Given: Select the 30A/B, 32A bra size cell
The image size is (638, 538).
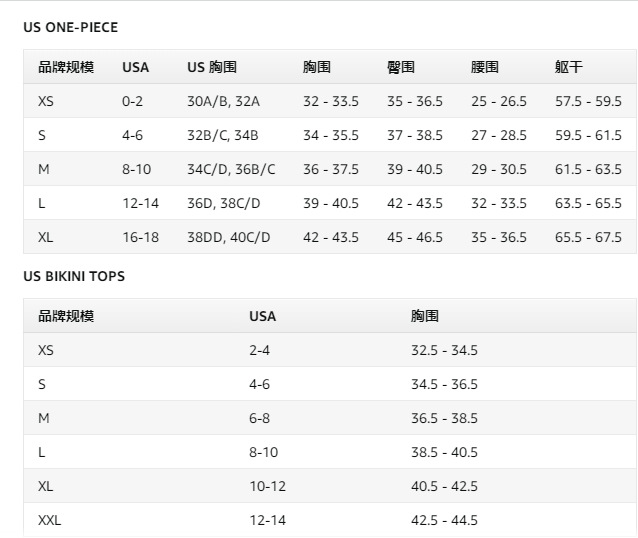Looking at the screenshot, I should [223, 101].
